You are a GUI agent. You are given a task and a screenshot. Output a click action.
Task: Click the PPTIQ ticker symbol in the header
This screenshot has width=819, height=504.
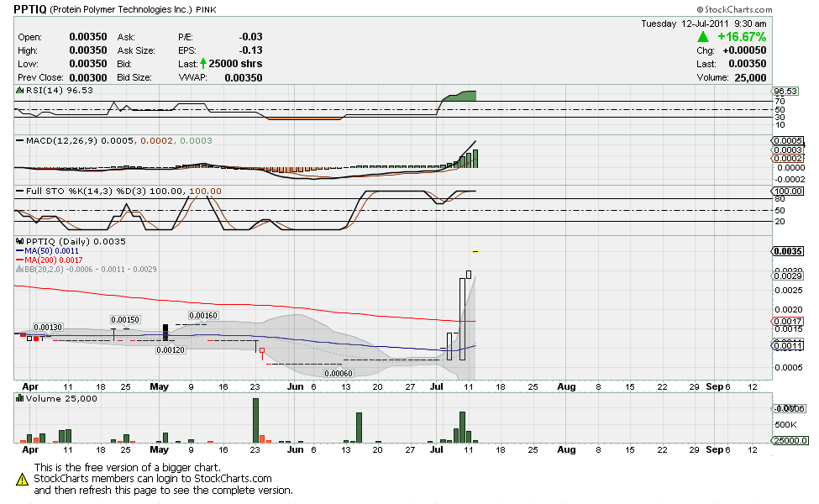30,9
